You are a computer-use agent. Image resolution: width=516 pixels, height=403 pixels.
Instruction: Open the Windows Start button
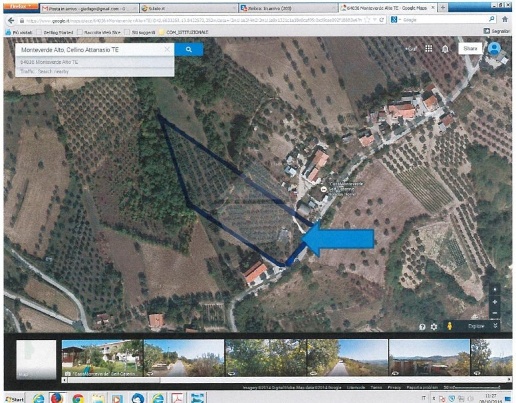(x=14, y=399)
